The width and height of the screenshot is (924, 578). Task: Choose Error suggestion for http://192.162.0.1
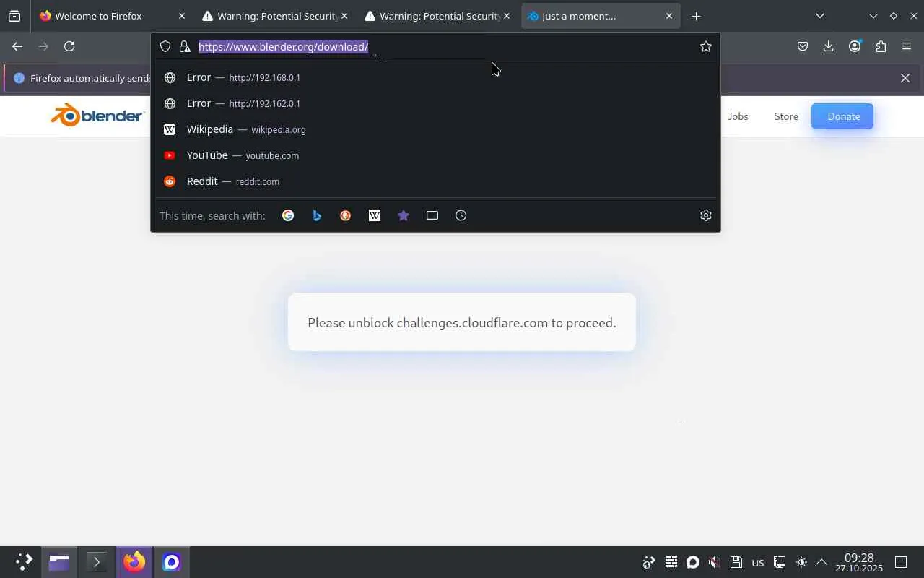coord(435,103)
